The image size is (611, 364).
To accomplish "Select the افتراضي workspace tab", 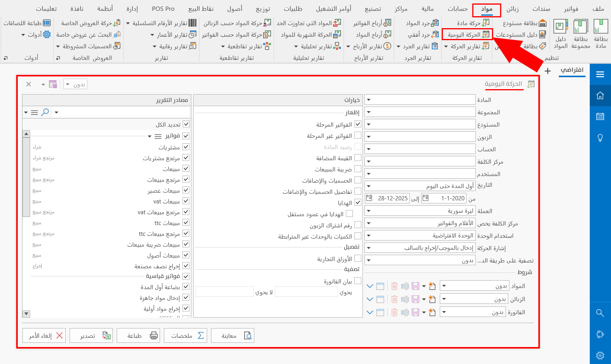I will [x=572, y=70].
